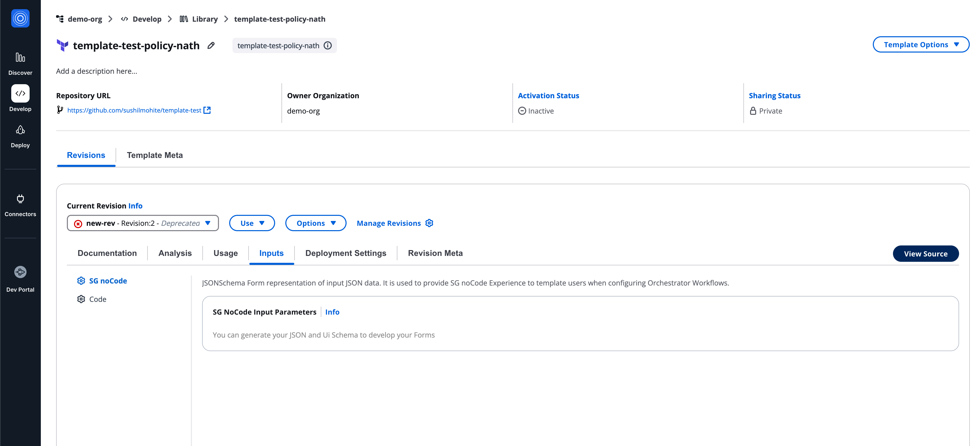The image size is (980, 446).
Task: Open the Analysis tab
Action: point(175,253)
